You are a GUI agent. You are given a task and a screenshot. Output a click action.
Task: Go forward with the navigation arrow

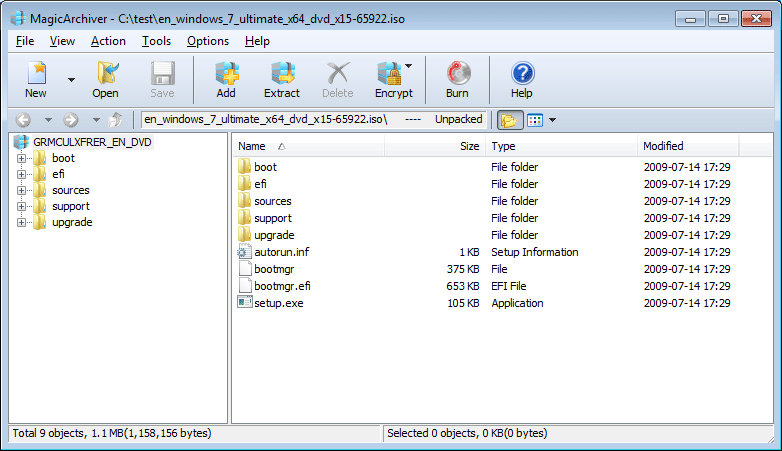71,120
